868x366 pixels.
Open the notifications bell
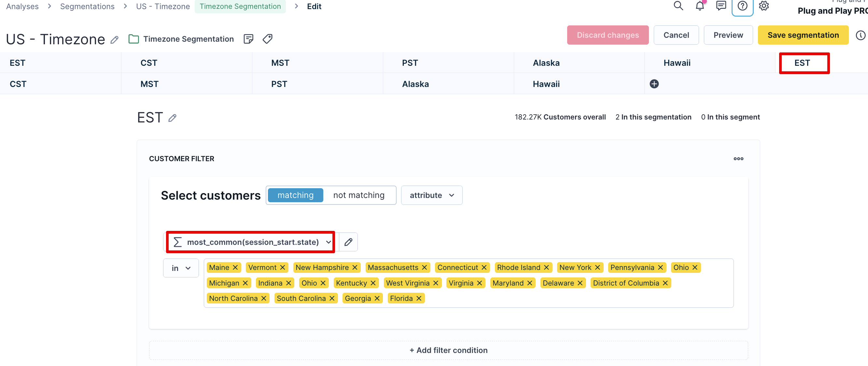point(700,6)
